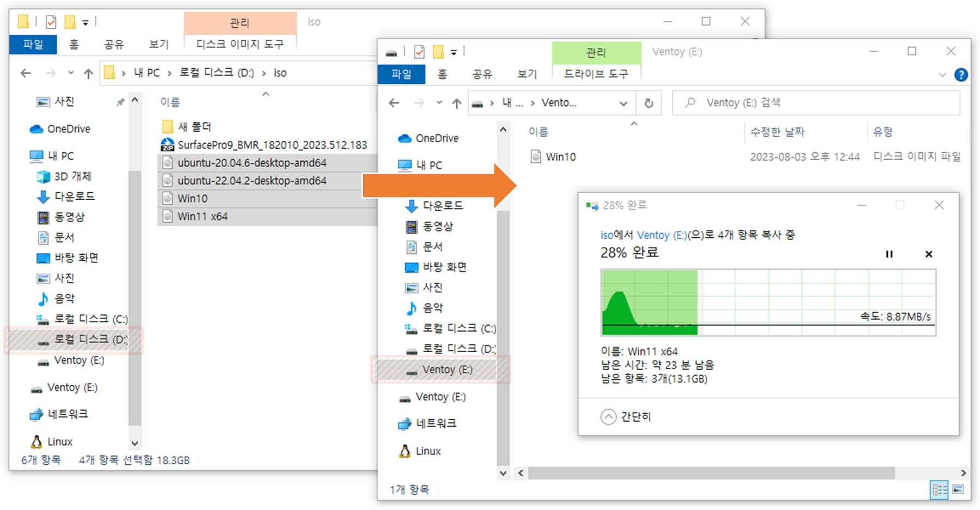
Task: Sort by 수정한 날짜 column
Action: pyautogui.click(x=777, y=132)
